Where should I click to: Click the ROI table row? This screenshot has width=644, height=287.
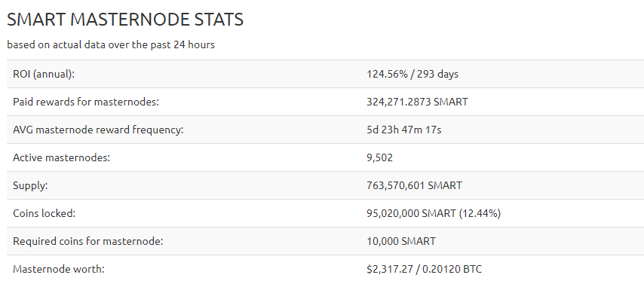point(325,75)
